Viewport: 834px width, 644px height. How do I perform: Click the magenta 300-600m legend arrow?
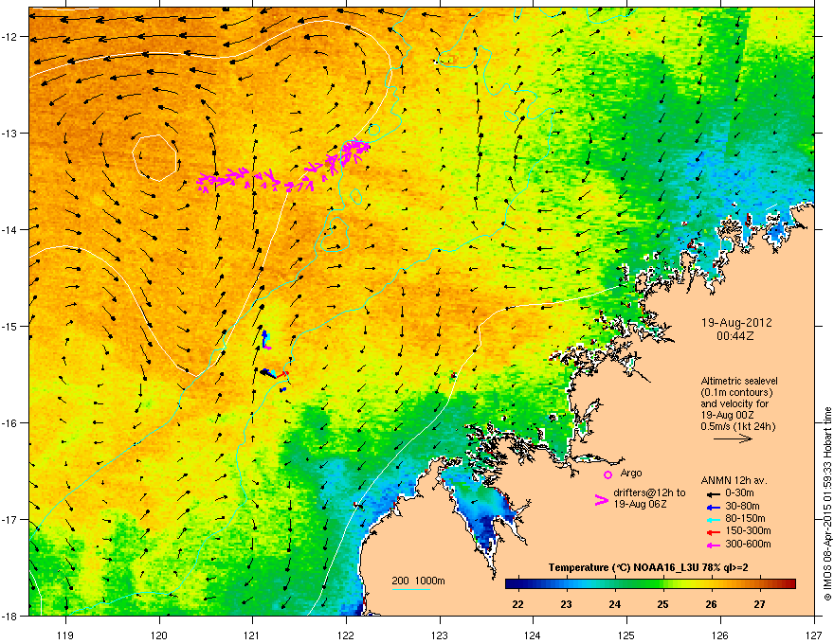coord(713,545)
